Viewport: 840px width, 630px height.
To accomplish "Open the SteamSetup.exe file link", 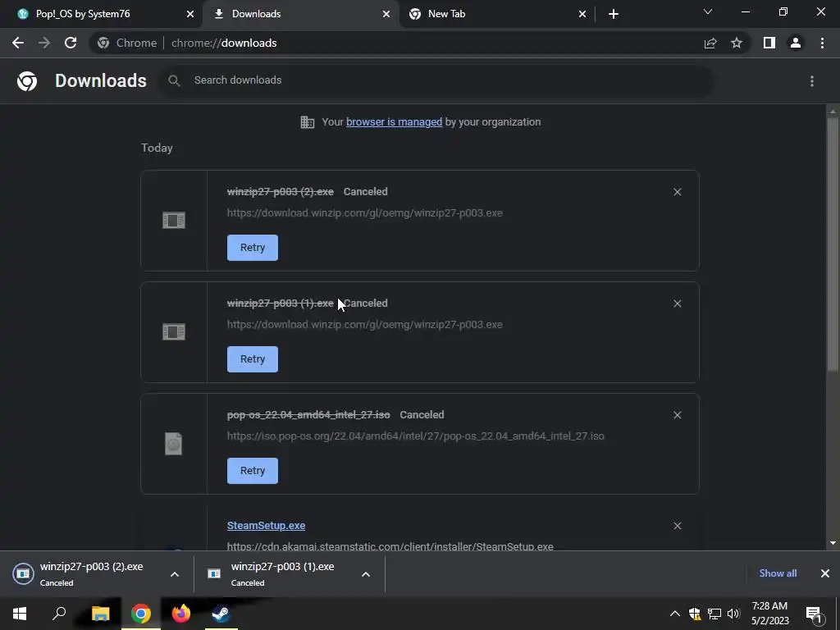I will [x=267, y=526].
